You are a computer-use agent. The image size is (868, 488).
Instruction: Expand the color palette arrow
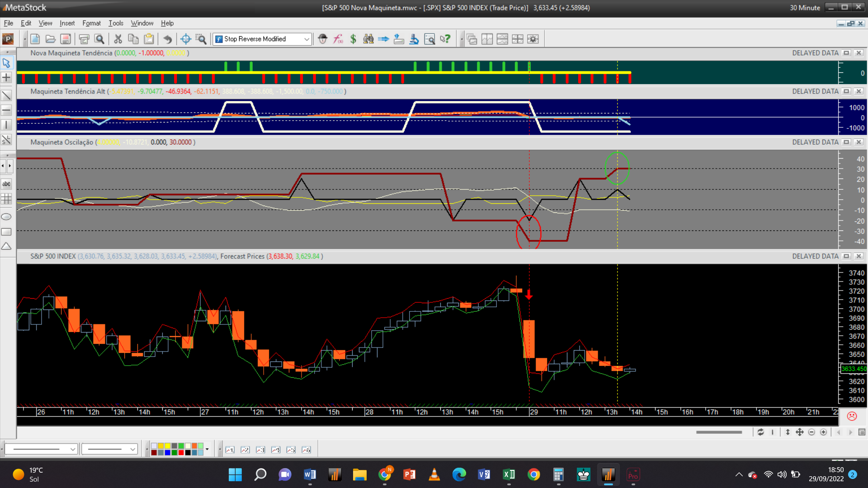pos(207,449)
